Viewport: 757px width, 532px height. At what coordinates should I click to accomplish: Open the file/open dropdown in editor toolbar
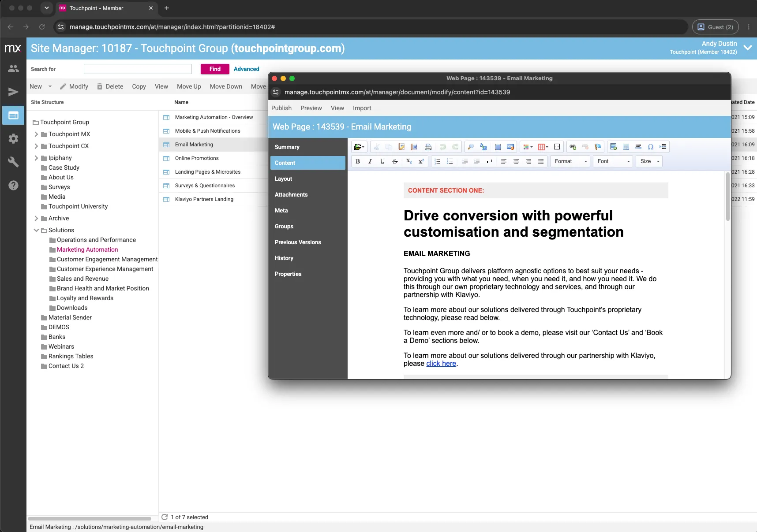(359, 147)
